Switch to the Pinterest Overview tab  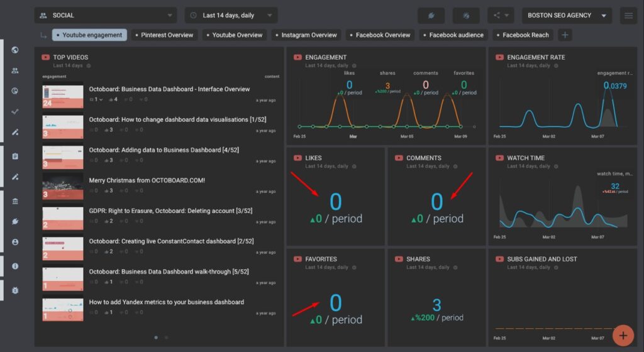[167, 35]
